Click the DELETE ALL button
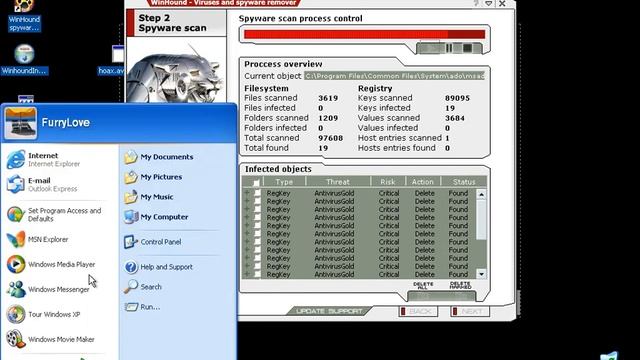This screenshot has width=640, height=360. [423, 285]
